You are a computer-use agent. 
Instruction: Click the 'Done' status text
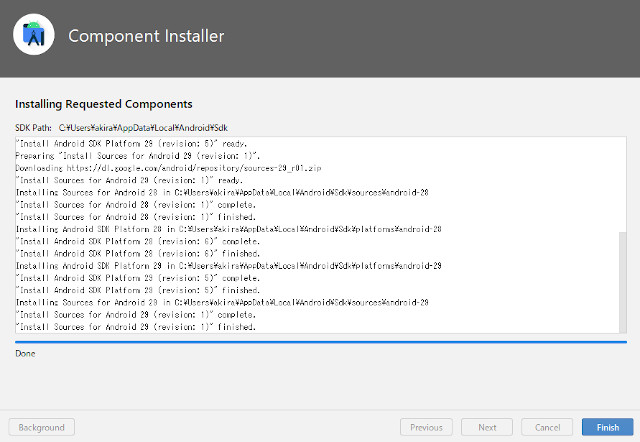click(25, 353)
